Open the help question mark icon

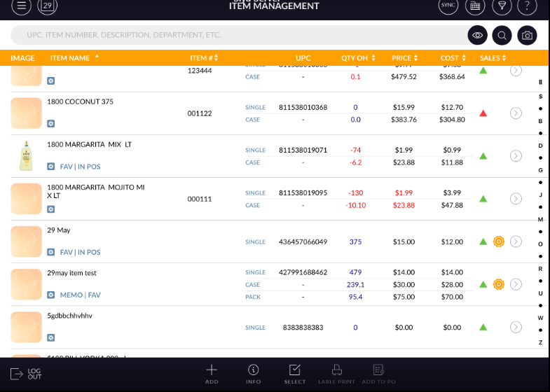click(527, 6)
